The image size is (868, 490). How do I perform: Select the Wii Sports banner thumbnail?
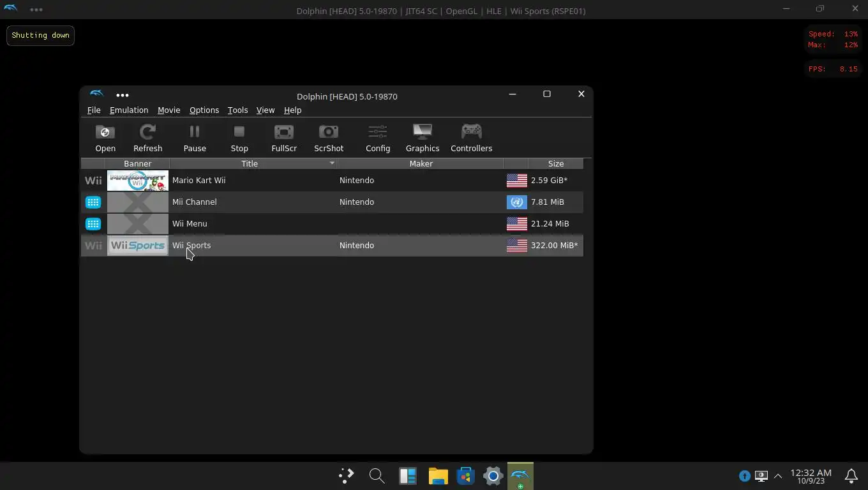click(x=138, y=246)
